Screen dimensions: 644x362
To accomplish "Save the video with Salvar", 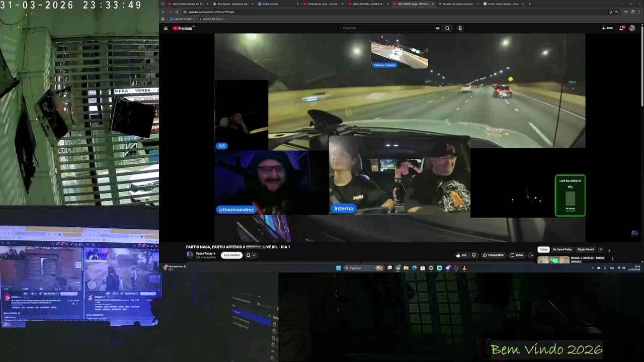I will pos(517,255).
